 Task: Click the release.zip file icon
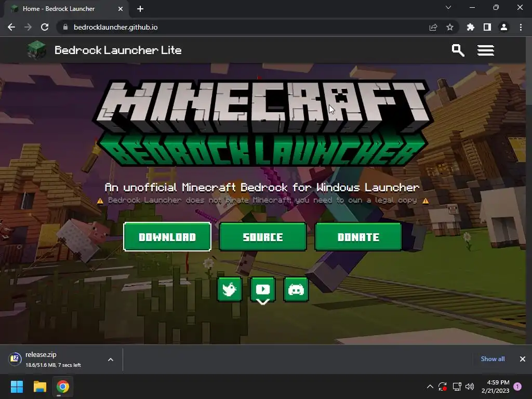pos(15,358)
